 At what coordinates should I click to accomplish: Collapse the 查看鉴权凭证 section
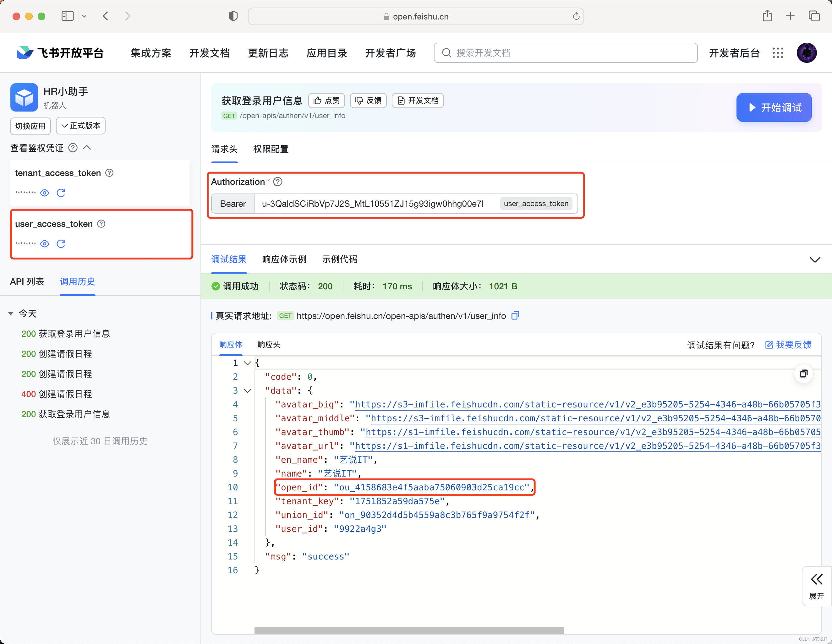coord(87,148)
